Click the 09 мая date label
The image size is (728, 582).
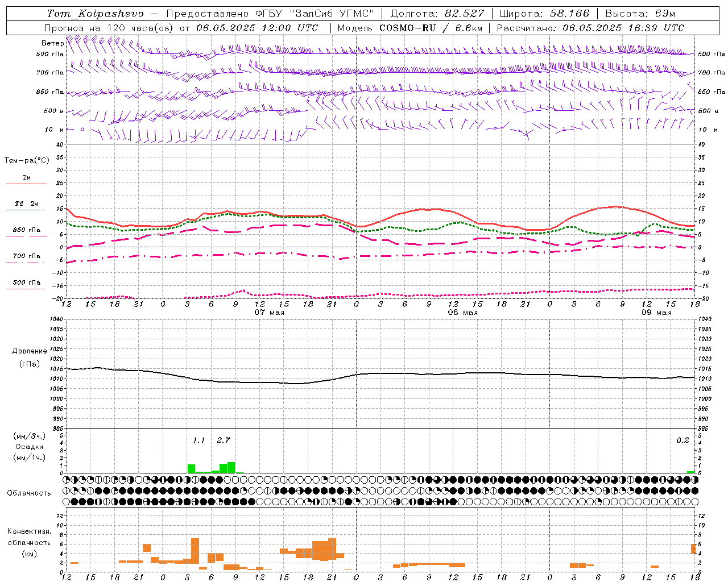[x=656, y=313]
